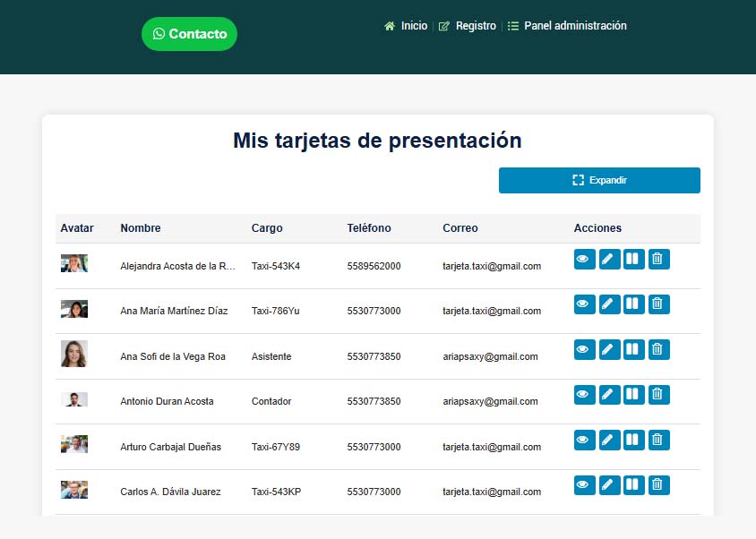Expand the table with the Expandir button
756x539 pixels.
[x=599, y=180]
